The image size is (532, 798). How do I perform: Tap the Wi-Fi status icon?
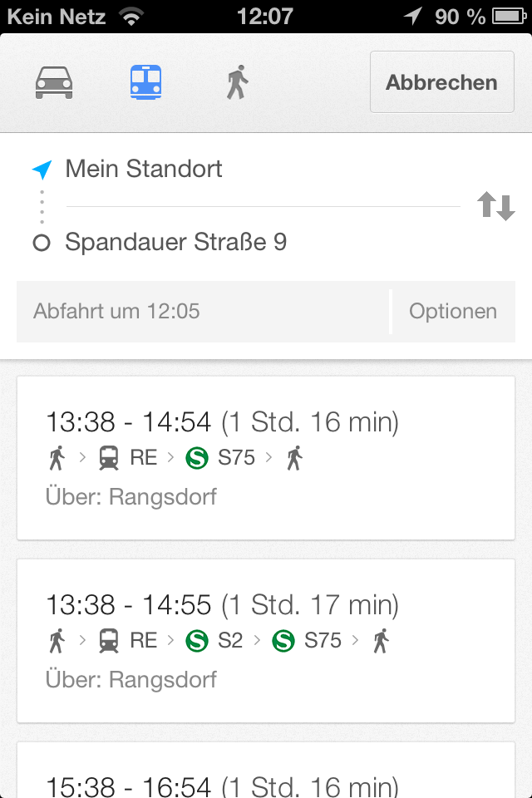(x=130, y=16)
